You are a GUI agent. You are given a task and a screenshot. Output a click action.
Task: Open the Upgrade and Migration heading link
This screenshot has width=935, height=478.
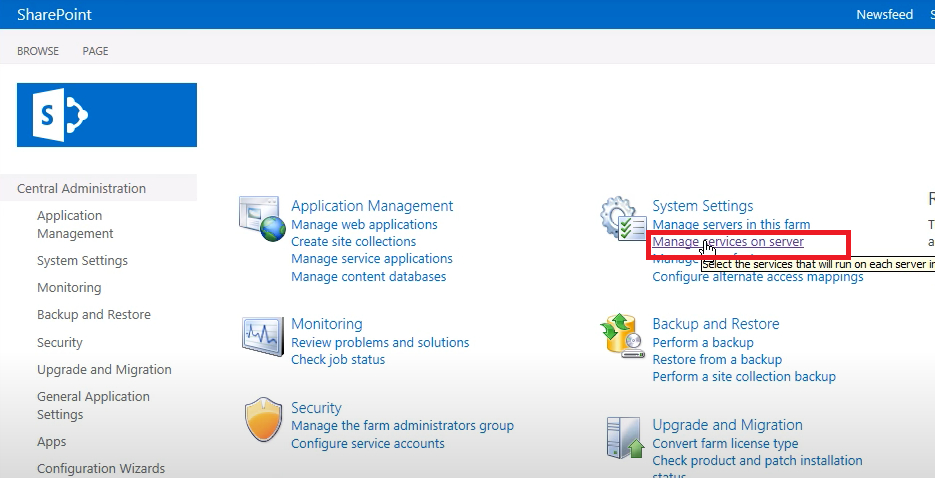pos(727,425)
